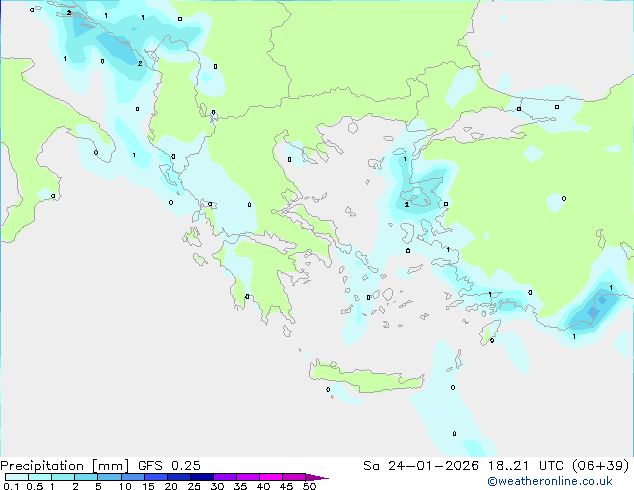The height and width of the screenshot is (490, 634).
Task: Click the "50" legend scale label
Action: click(x=310, y=486)
